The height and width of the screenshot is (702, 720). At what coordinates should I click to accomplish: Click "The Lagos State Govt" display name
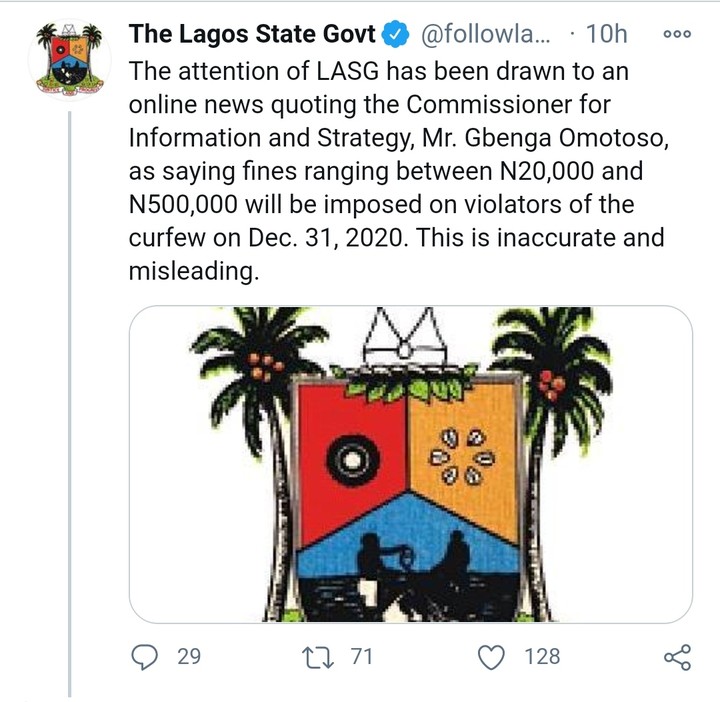pos(252,34)
